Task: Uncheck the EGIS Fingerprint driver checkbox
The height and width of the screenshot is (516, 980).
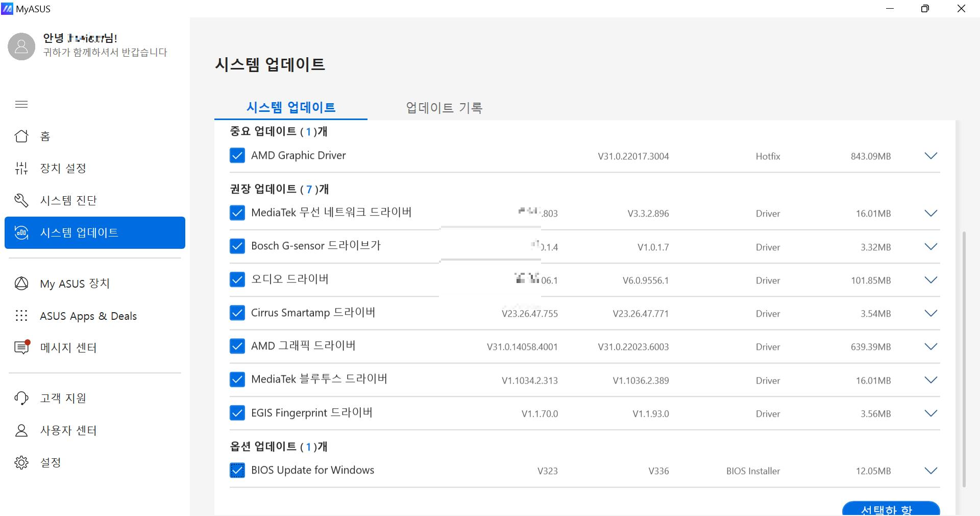Action: [x=237, y=413]
